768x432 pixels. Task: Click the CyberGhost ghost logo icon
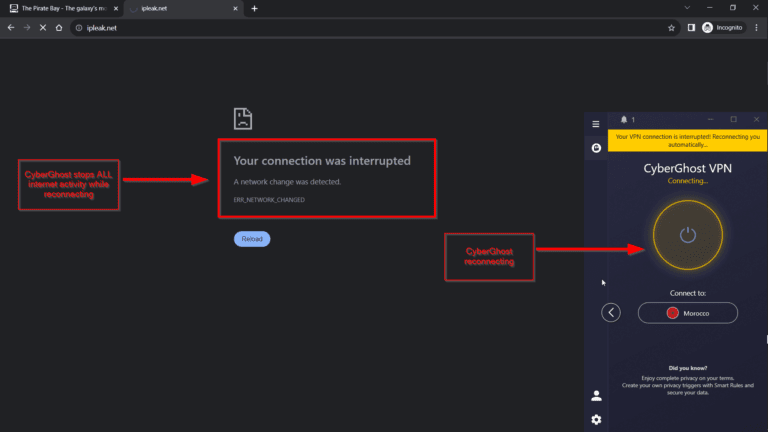pyautogui.click(x=596, y=148)
